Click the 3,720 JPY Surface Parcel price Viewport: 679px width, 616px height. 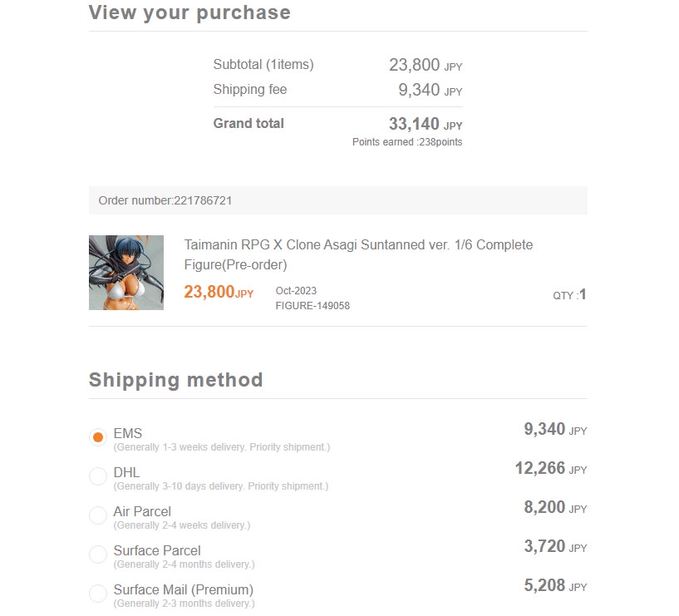coord(555,547)
